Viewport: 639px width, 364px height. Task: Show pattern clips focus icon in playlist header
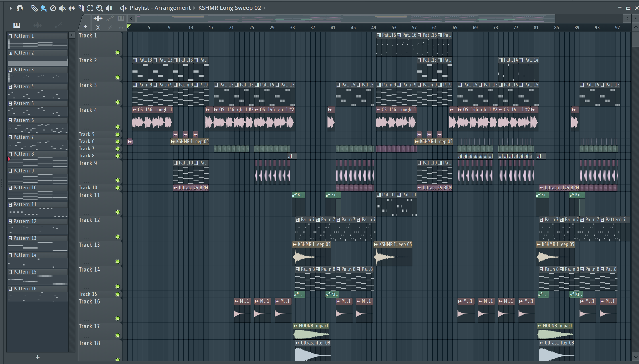coord(121,18)
